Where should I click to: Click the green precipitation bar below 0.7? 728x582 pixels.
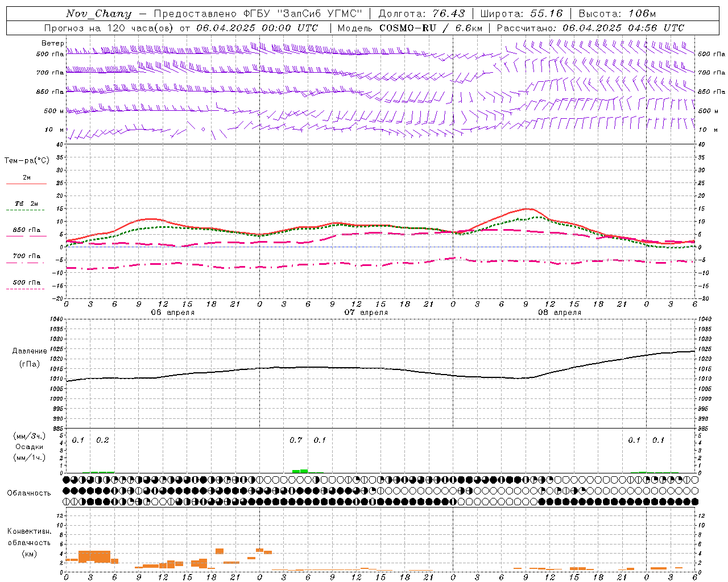pos(300,471)
